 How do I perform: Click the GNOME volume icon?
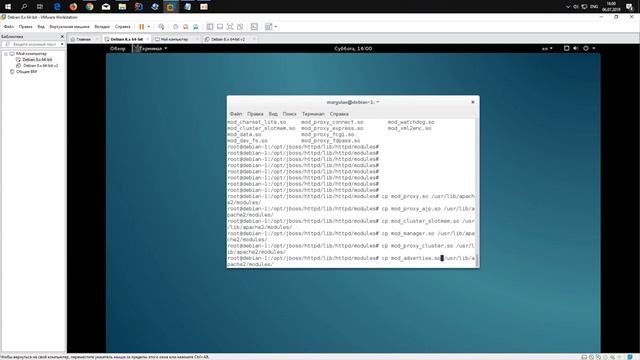576,48
